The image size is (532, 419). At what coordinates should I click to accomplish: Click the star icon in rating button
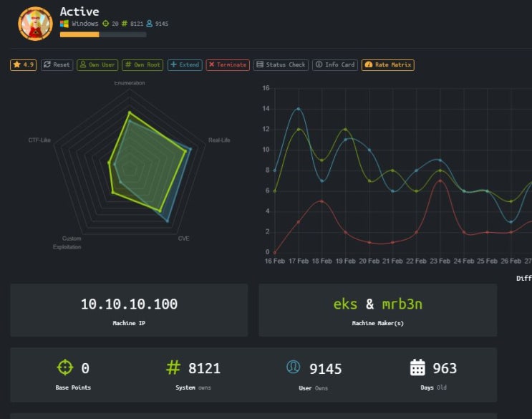pyautogui.click(x=17, y=64)
